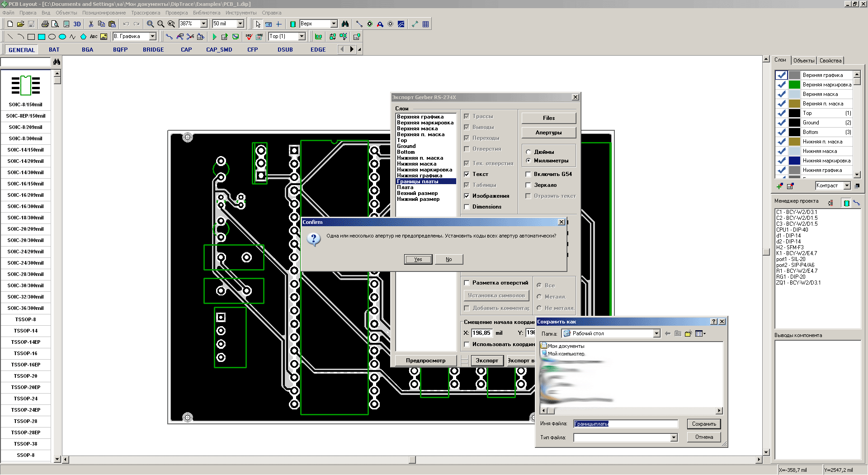This screenshot has height=475, width=868.
Task: Pick the arc drawing tool
Action: (x=20, y=37)
